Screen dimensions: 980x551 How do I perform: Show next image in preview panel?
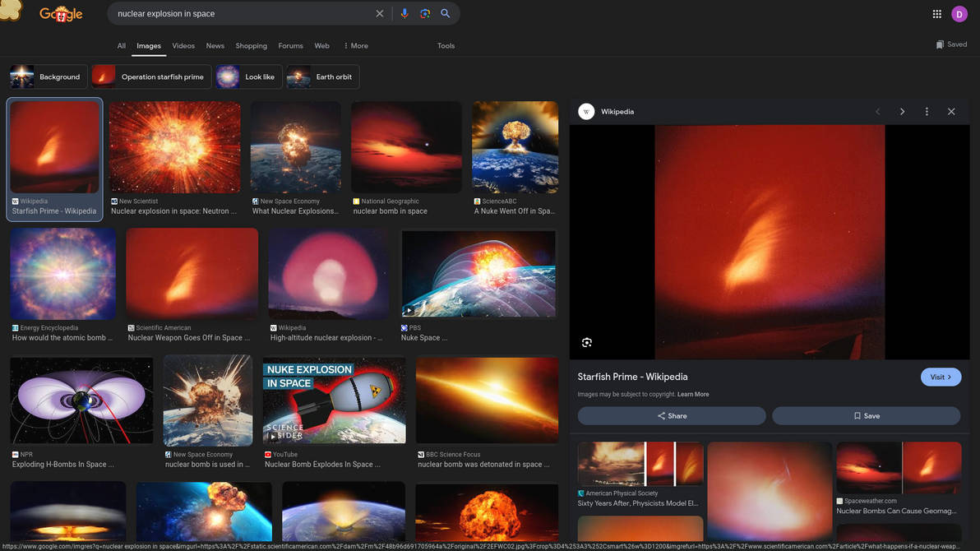pos(902,111)
